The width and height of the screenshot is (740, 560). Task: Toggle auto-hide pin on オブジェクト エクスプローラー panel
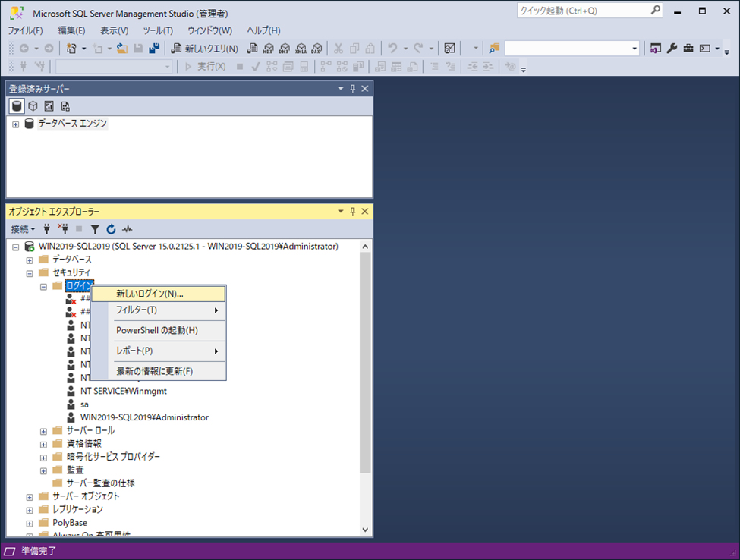(x=353, y=212)
